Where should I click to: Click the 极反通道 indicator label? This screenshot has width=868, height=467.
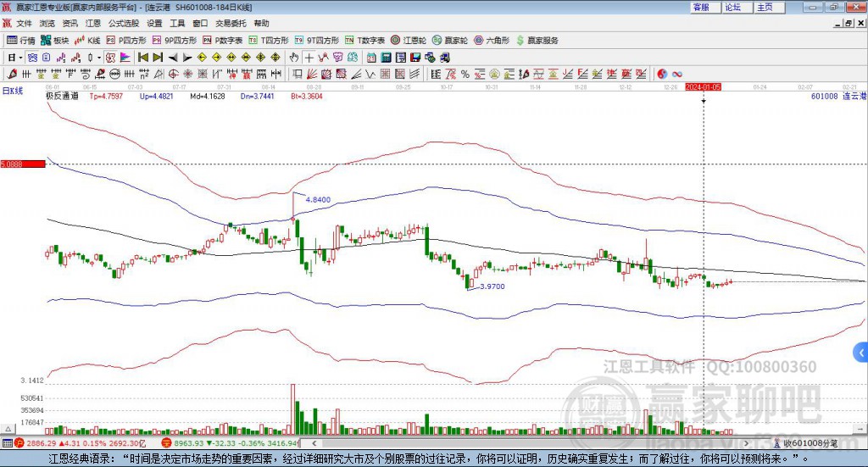pyautogui.click(x=62, y=96)
